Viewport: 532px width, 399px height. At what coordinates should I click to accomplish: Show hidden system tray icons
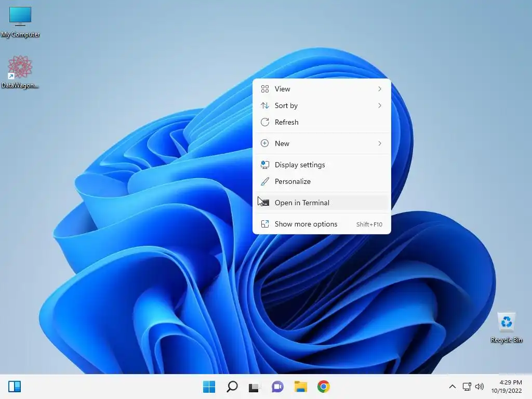(x=453, y=387)
